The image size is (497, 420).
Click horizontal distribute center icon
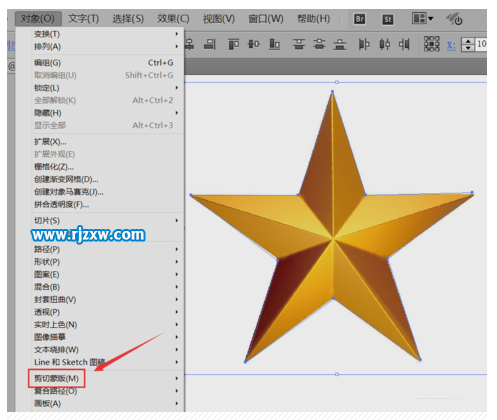384,44
